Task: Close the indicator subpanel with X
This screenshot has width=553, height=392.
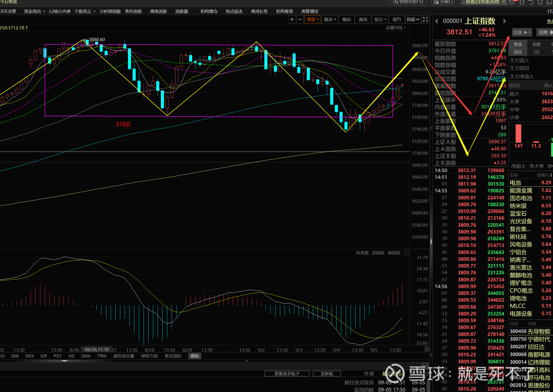Action: (407, 253)
